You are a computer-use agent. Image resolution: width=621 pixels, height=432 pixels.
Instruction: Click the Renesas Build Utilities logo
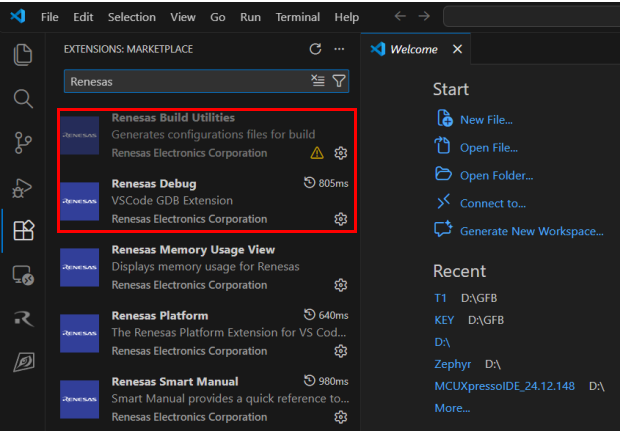(80, 135)
